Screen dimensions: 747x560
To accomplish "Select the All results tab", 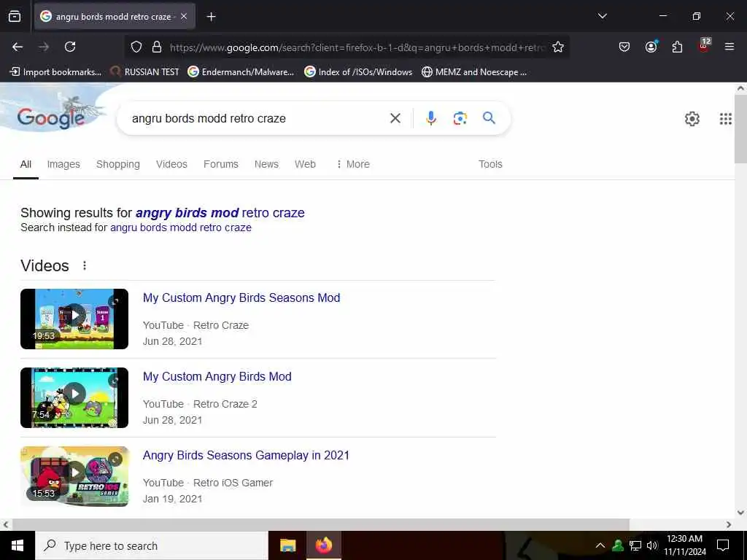I will point(26,164).
